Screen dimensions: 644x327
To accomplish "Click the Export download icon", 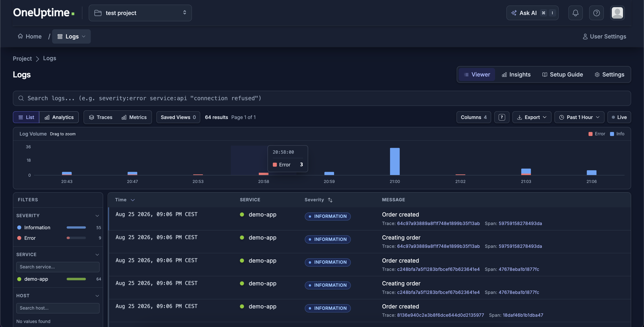I will coord(519,117).
